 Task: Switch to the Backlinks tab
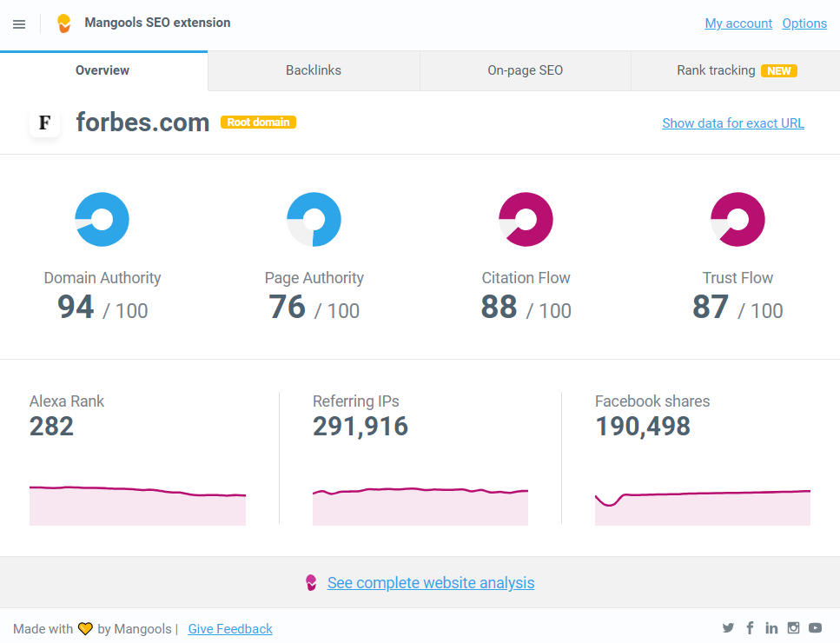314,70
